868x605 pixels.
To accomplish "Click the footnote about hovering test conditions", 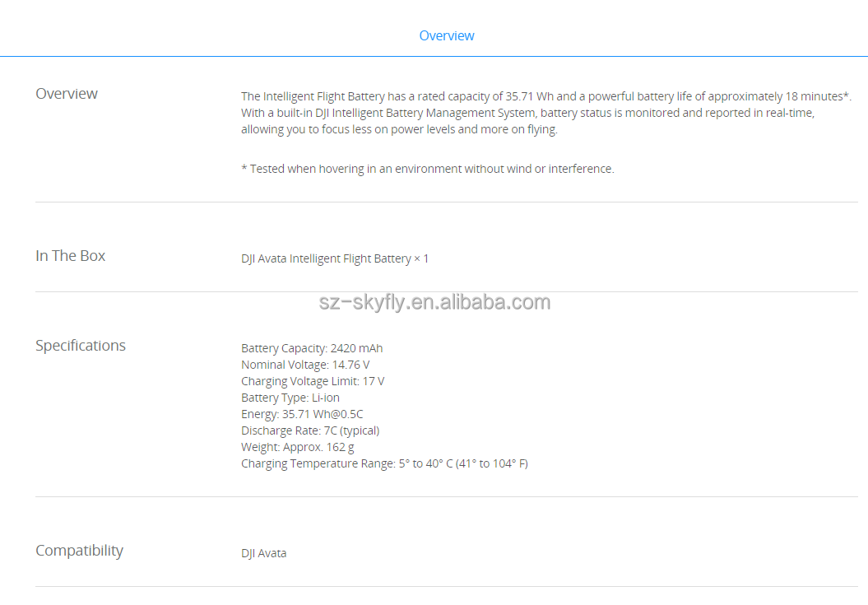I will (x=427, y=169).
